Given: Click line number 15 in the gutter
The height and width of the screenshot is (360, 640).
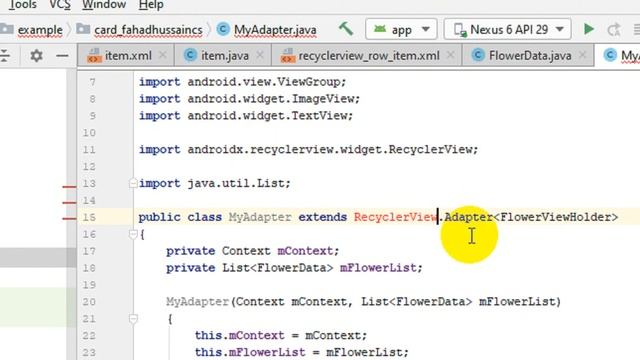Looking at the screenshot, I should [89, 217].
